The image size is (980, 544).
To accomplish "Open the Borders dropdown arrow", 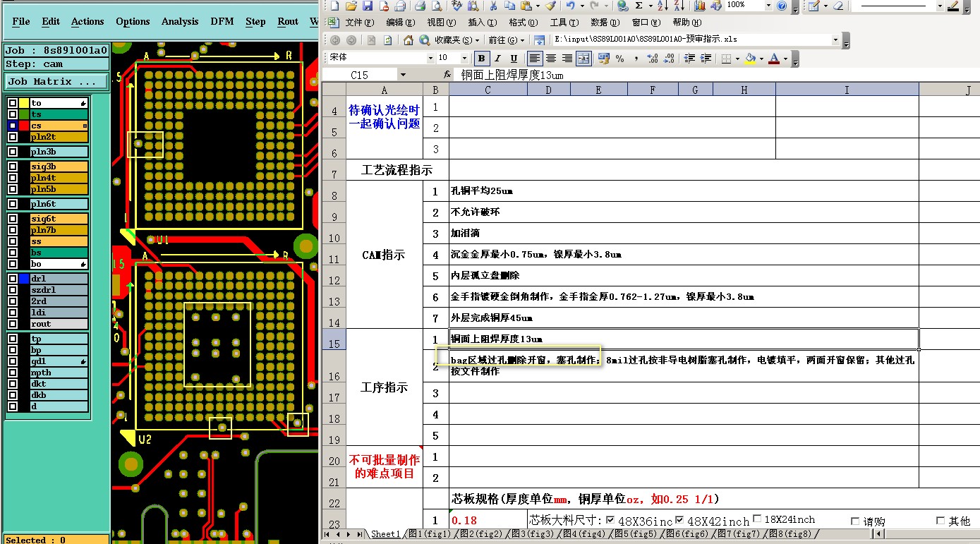I will tap(737, 59).
